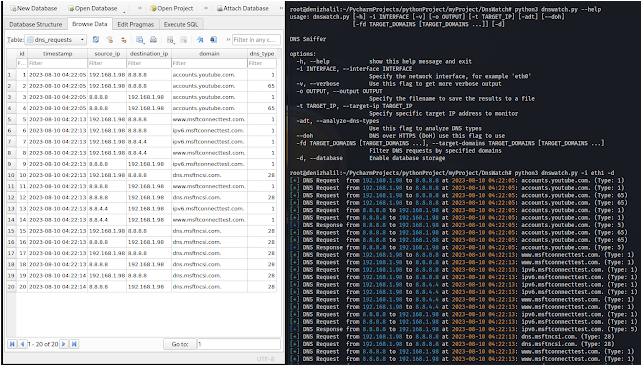The height and width of the screenshot is (366, 642).
Task: Click Next page arrow in navigation
Action: 64,344
